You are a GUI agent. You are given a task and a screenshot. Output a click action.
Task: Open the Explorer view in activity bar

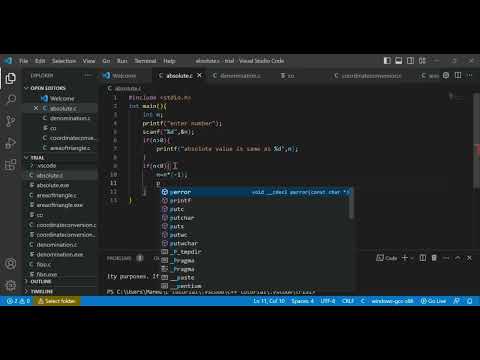coord(11,78)
